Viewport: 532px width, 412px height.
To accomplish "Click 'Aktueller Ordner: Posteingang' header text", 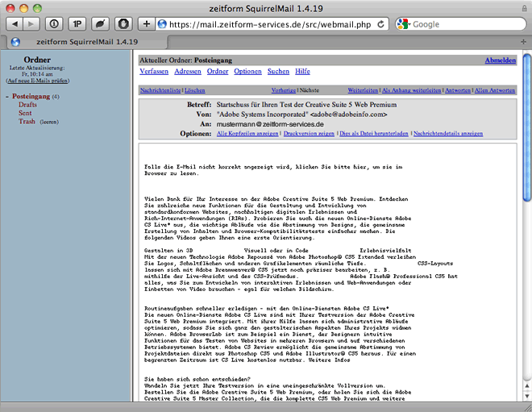I will pyautogui.click(x=186, y=60).
